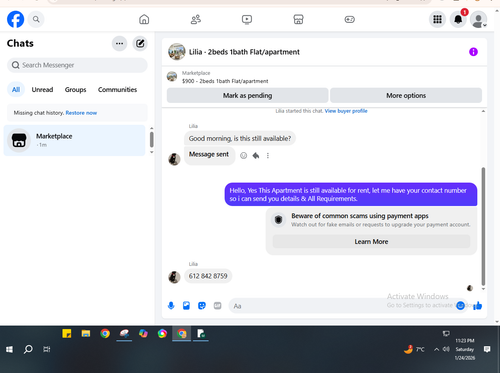Image resolution: width=500 pixels, height=373 pixels.
Task: Click the Search Messenger field
Action: pos(77,65)
